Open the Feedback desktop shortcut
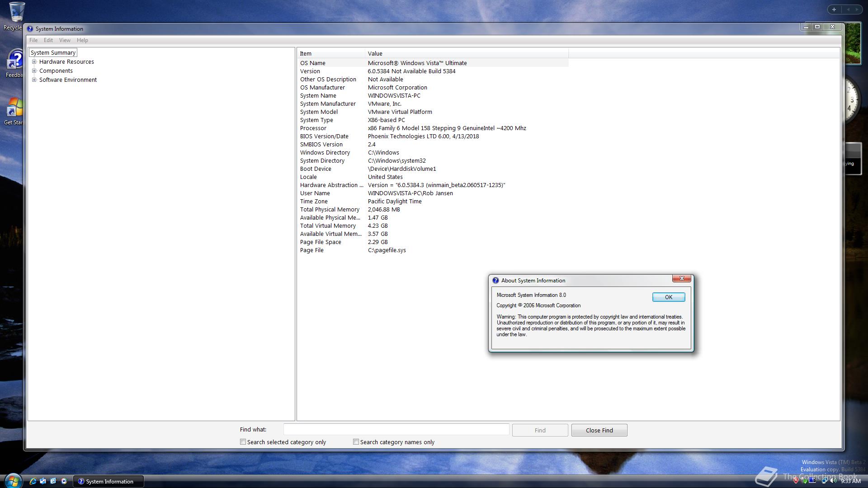 [x=14, y=63]
